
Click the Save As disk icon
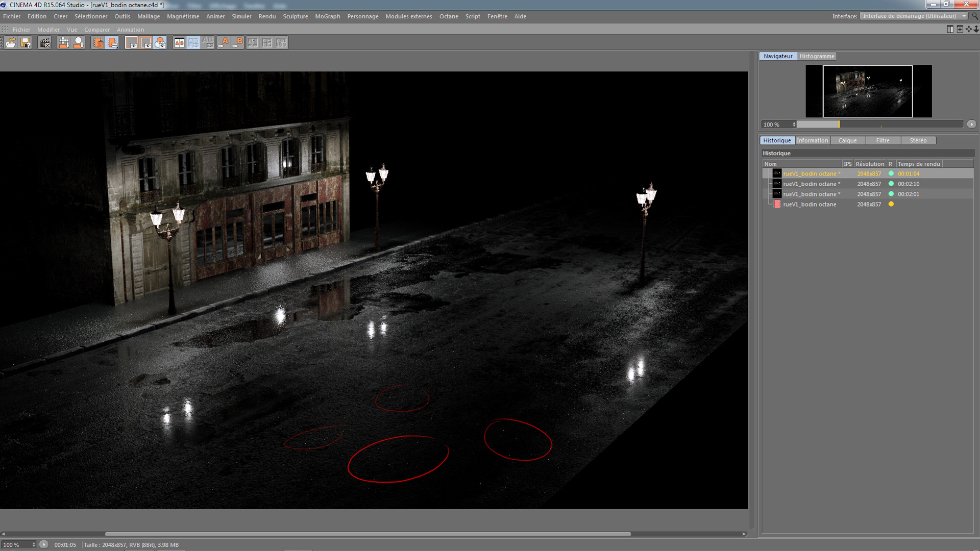point(26,43)
